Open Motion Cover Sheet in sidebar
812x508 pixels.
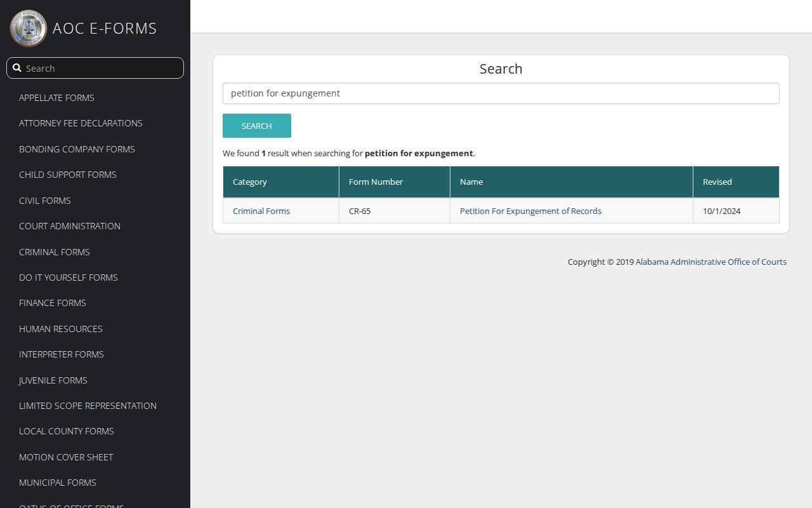click(x=66, y=457)
